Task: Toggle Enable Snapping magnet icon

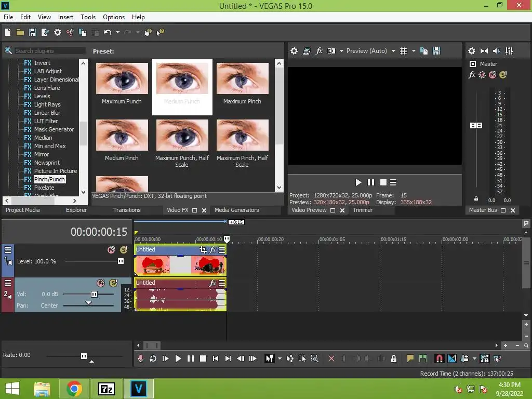Action: 440,358
